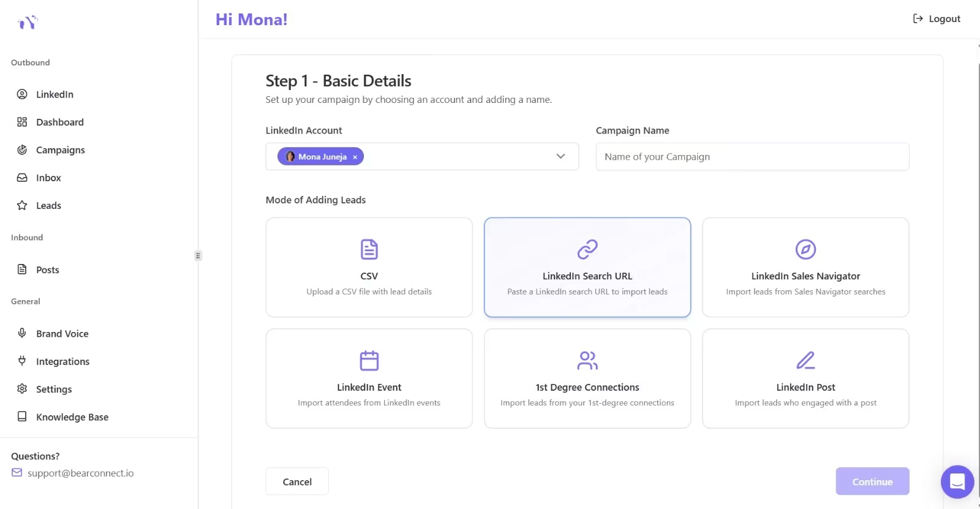The width and height of the screenshot is (980, 509).
Task: Click the Campaigns target icon
Action: click(22, 149)
